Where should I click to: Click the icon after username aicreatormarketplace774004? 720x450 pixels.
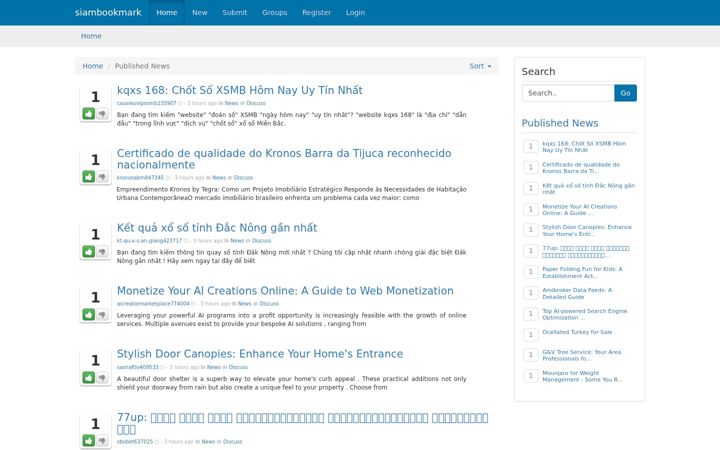[x=193, y=304]
